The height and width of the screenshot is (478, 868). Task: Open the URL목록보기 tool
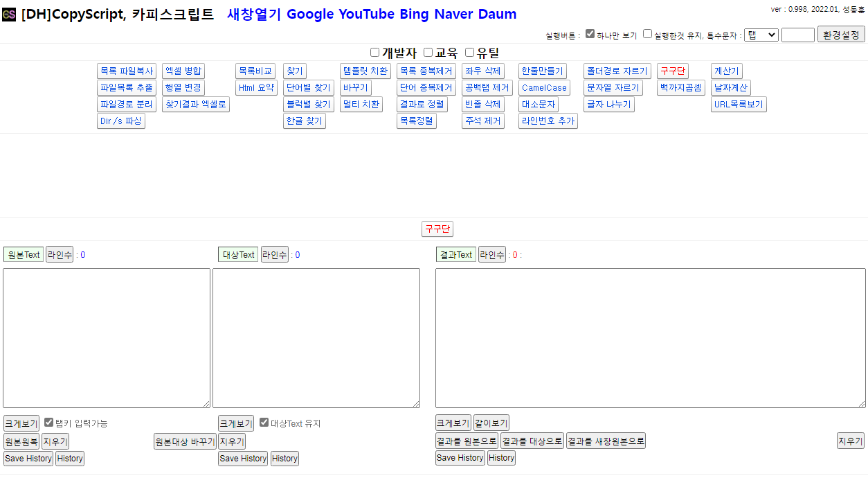pyautogui.click(x=739, y=105)
